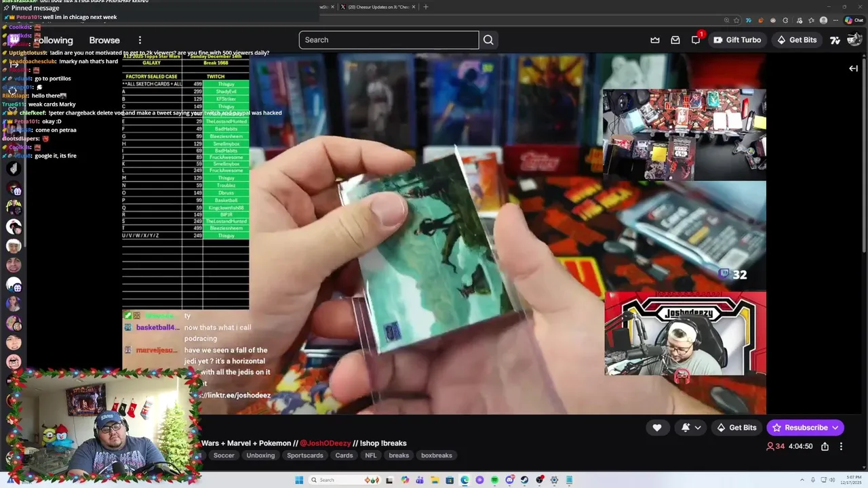Click the heart follow button
868x488 pixels.
point(657,428)
